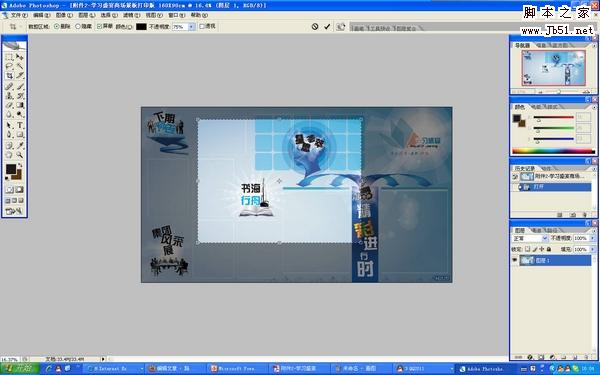
Task: Cancel the current crop operation
Action: (315, 26)
